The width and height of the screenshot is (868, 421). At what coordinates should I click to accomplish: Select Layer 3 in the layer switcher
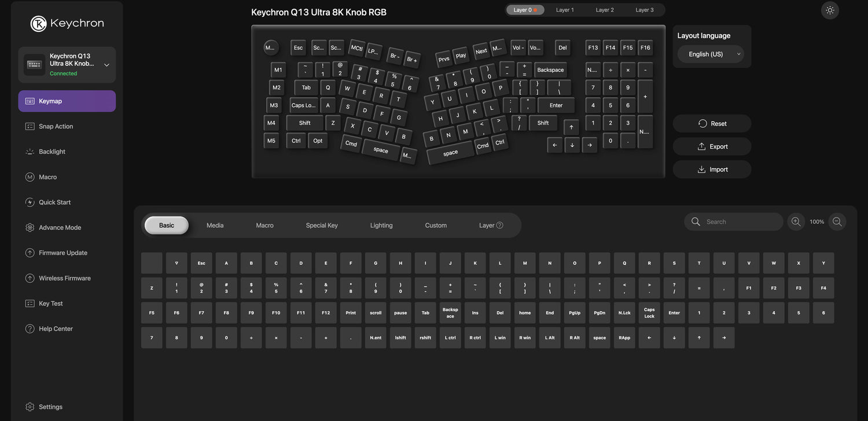[644, 10]
